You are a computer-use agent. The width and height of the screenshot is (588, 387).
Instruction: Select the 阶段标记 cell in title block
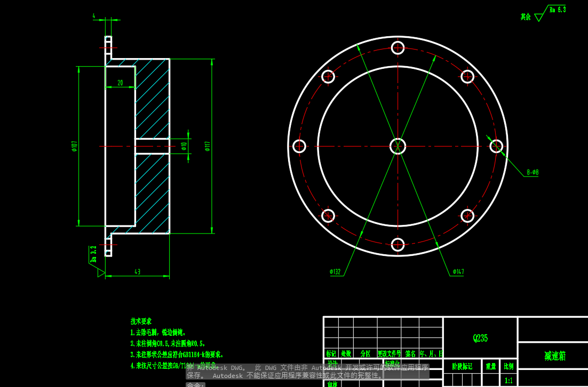pos(463,367)
